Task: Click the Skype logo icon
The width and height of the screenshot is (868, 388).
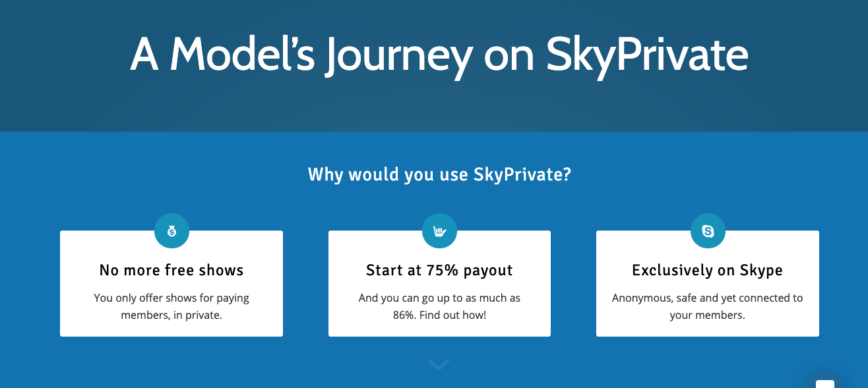Action: tap(708, 231)
